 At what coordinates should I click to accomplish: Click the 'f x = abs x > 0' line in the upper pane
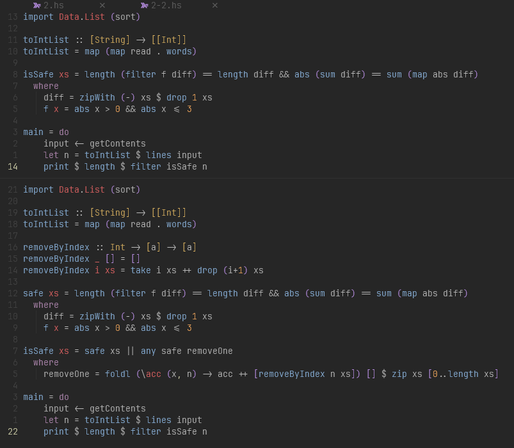click(x=117, y=109)
